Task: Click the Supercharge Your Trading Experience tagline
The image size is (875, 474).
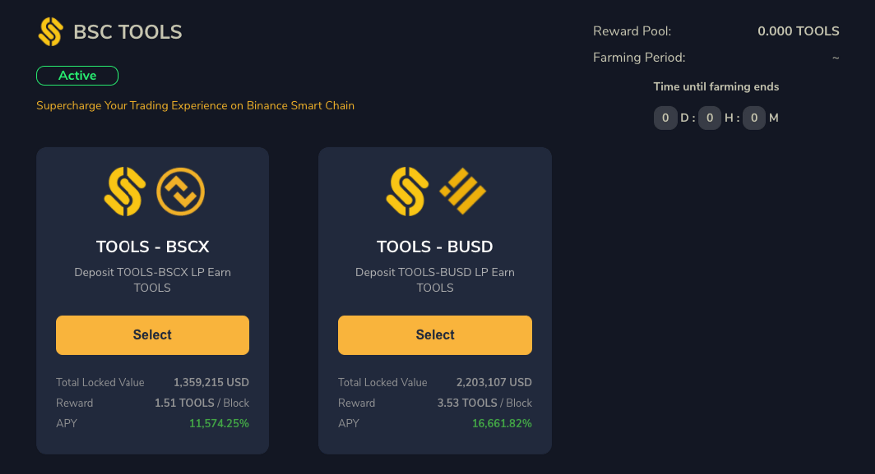Action: point(195,106)
